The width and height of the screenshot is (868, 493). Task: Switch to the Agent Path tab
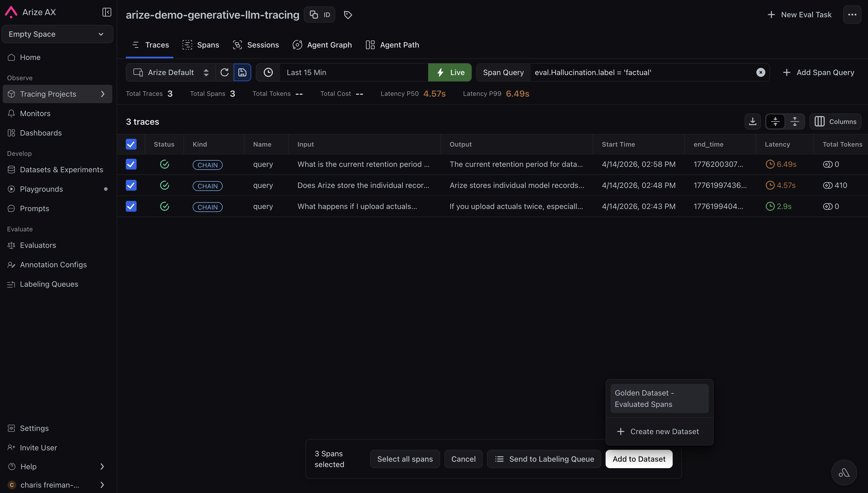coord(392,45)
